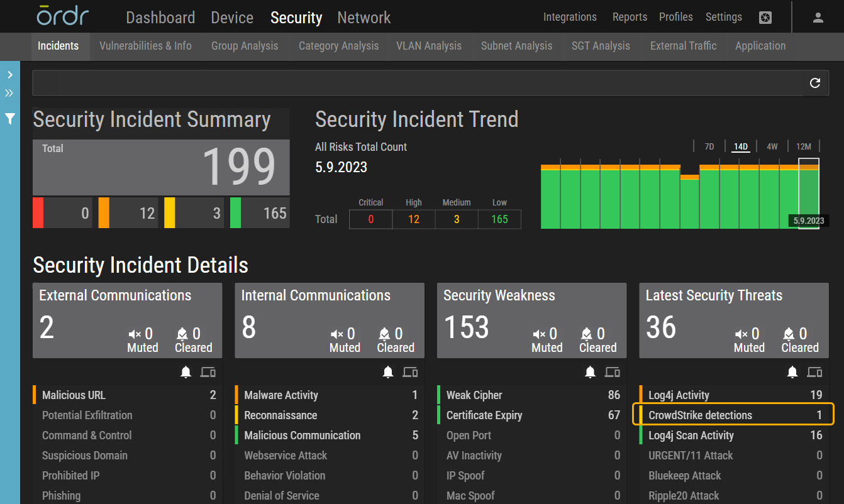844x504 pixels.
Task: Expand sidebar with single chevron arrow
Action: (10, 75)
